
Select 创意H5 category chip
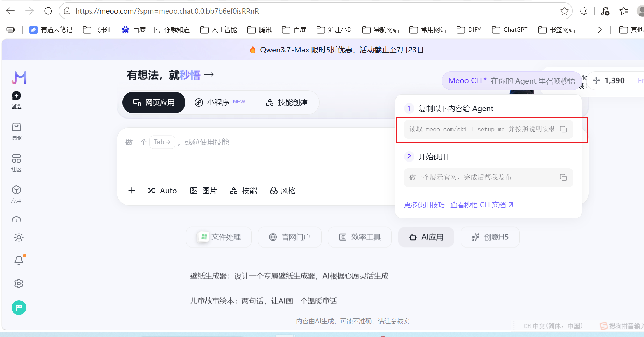(x=490, y=237)
